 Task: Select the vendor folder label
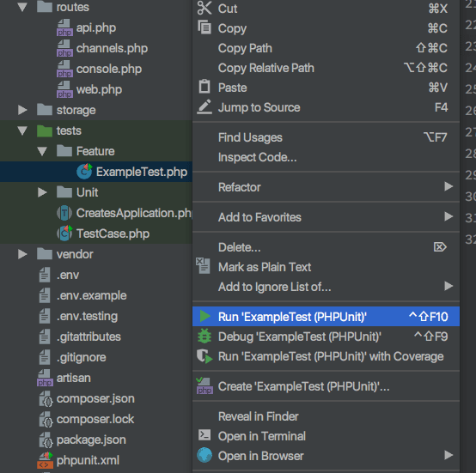pyautogui.click(x=75, y=254)
